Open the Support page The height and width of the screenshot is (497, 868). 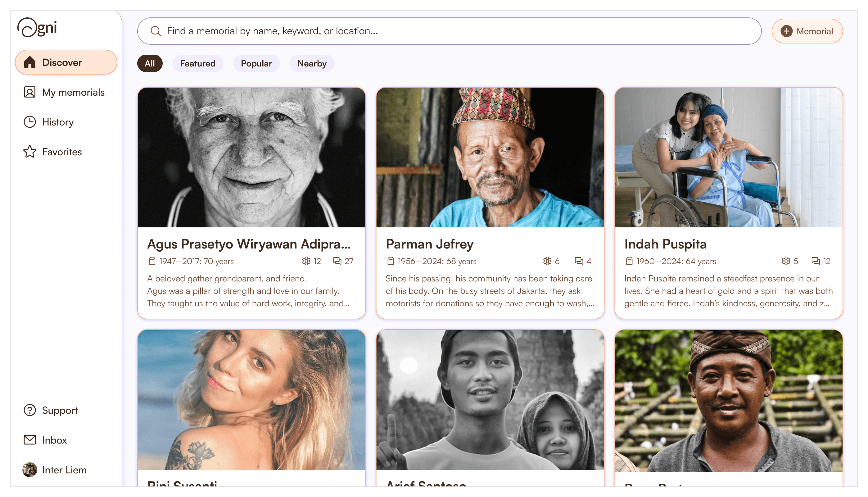coord(60,410)
